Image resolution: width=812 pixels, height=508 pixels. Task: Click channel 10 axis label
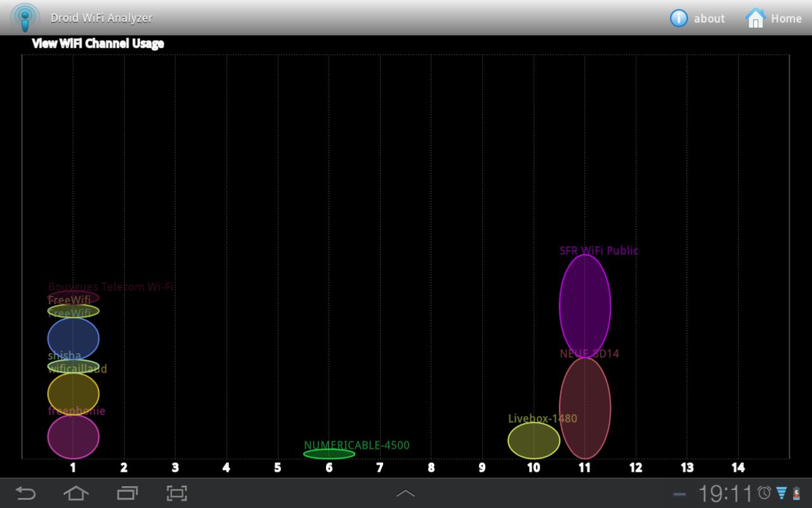click(534, 468)
